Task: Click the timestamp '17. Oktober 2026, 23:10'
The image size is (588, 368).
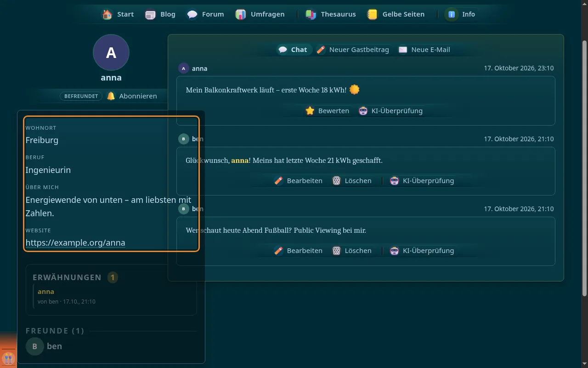Action: tap(519, 68)
